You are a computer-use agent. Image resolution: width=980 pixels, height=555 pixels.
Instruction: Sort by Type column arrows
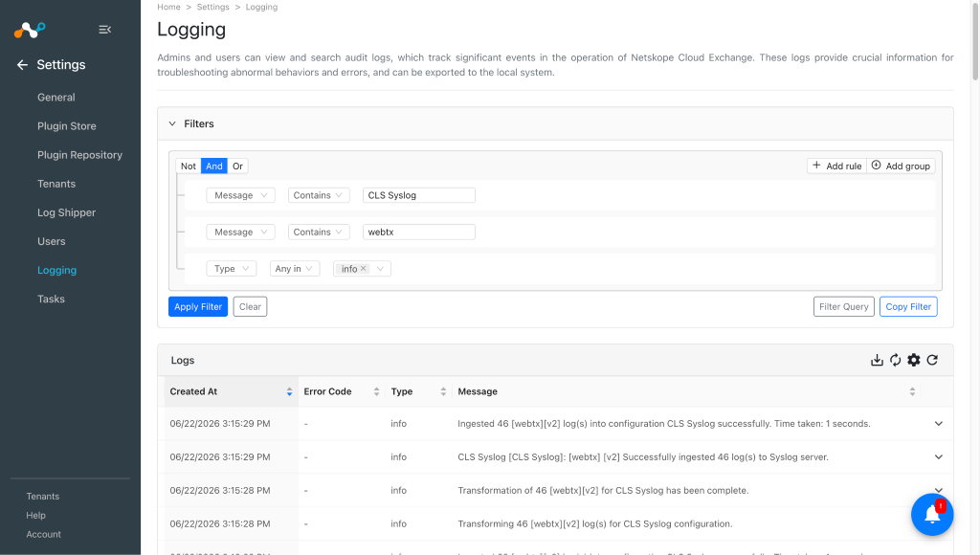[x=443, y=392]
